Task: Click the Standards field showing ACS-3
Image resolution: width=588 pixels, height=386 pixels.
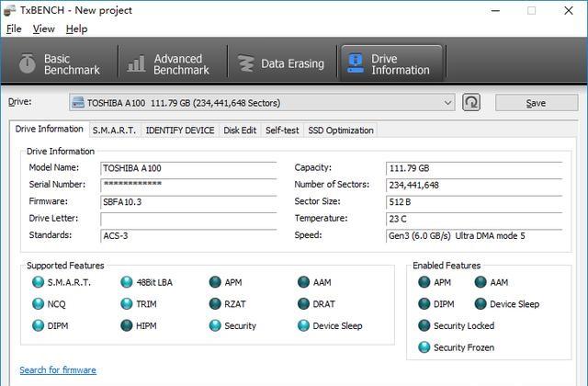Action: pos(188,235)
